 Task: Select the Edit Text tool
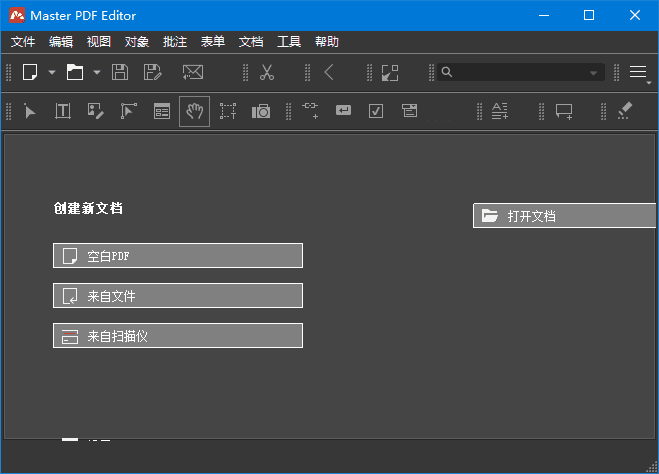63,111
